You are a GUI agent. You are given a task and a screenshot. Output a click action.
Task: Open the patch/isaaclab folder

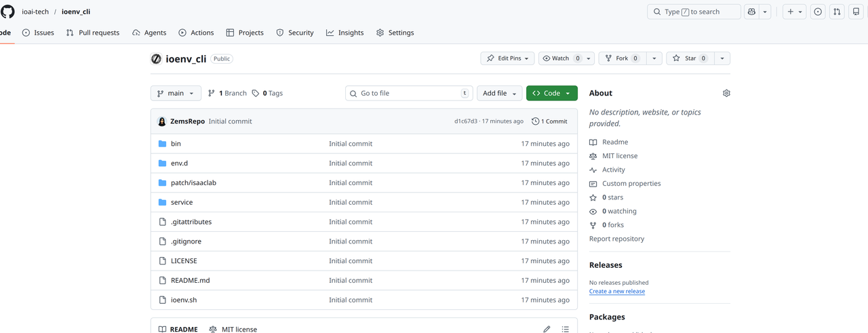click(x=193, y=182)
